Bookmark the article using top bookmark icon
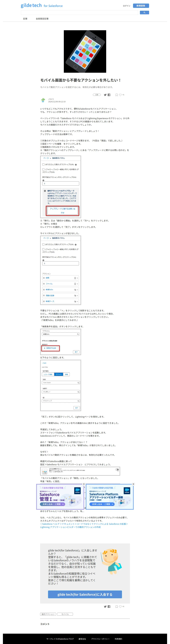170x644 pixels. [x=117, y=95]
